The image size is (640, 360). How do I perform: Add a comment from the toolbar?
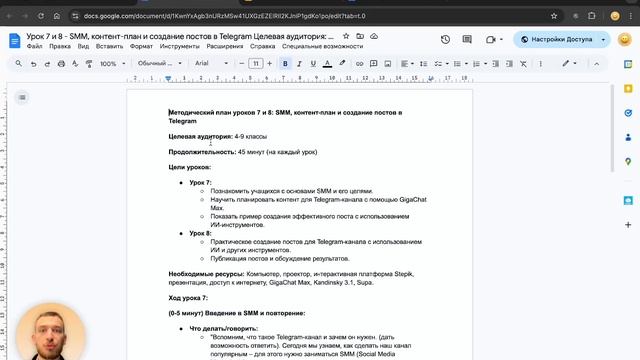click(x=373, y=64)
